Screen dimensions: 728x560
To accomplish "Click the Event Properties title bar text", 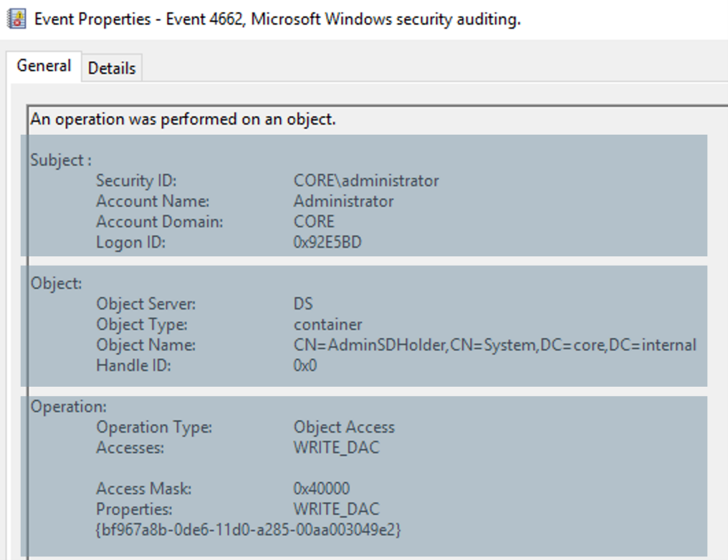I will [277, 19].
